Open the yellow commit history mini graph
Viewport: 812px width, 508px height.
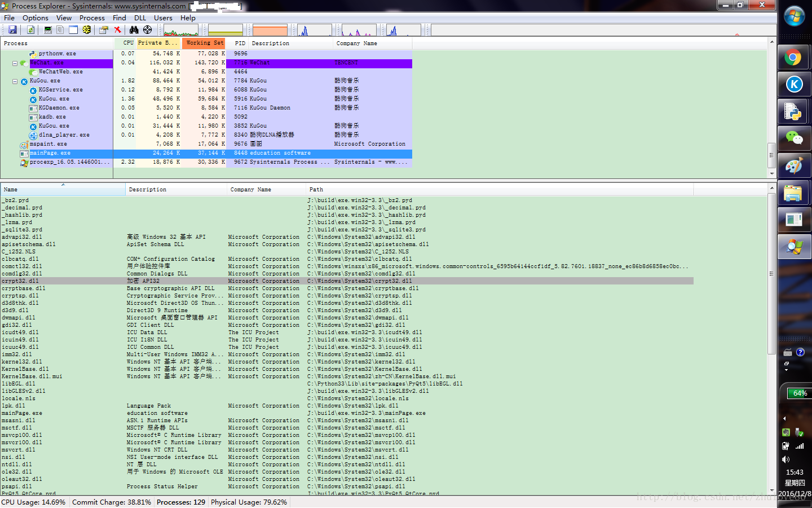pos(226,30)
